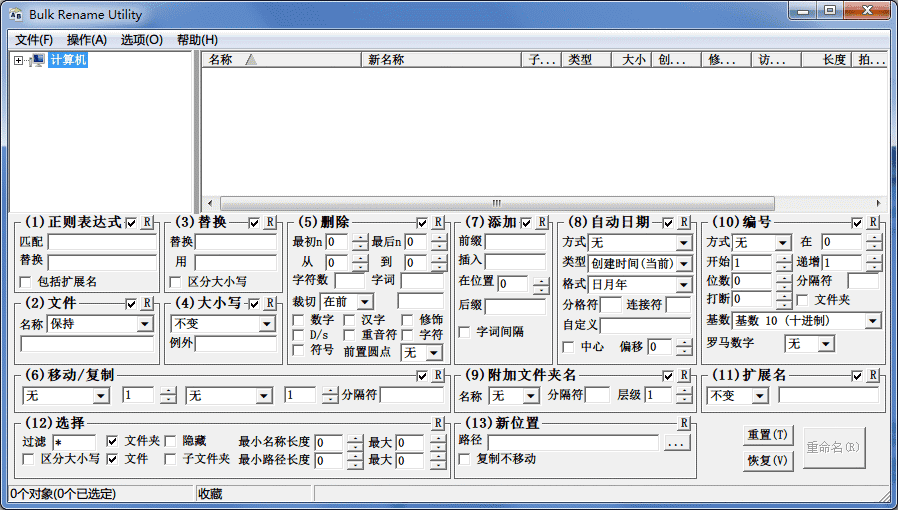
Task: Open the 文件(F) menu
Action: pyautogui.click(x=34, y=40)
